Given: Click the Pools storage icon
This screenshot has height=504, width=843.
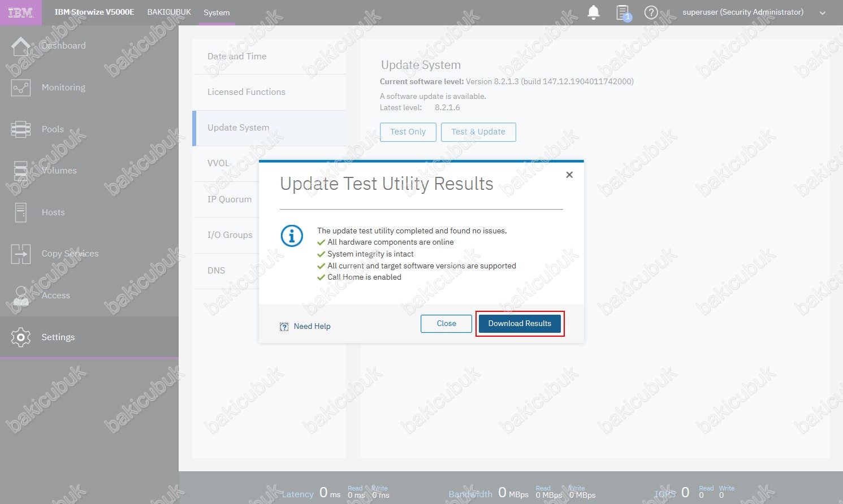Looking at the screenshot, I should coord(21,129).
